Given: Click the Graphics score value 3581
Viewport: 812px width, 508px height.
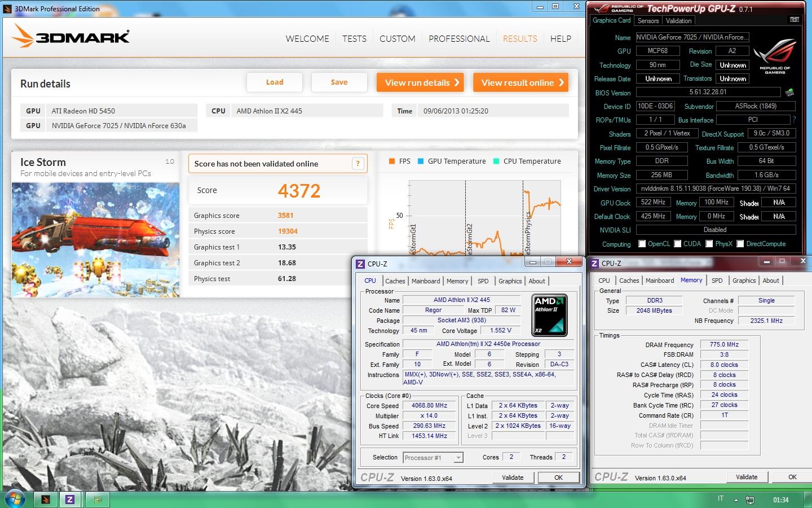Looking at the screenshot, I should (285, 216).
